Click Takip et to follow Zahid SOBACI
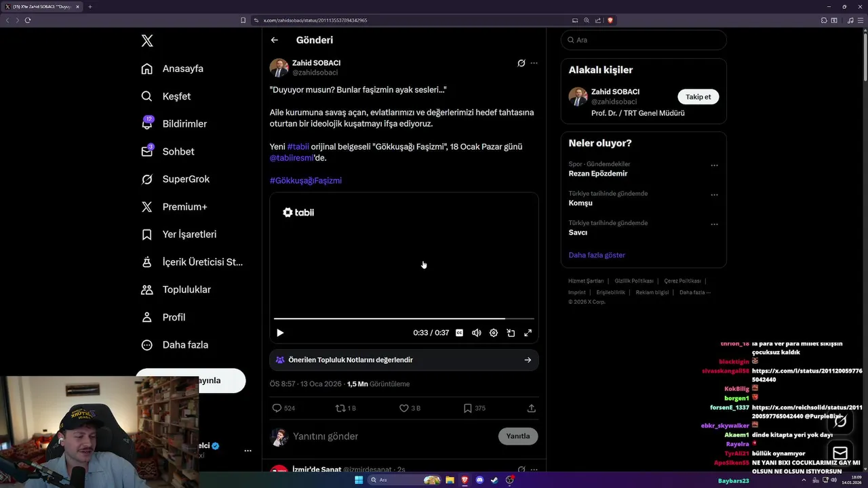 (x=698, y=97)
